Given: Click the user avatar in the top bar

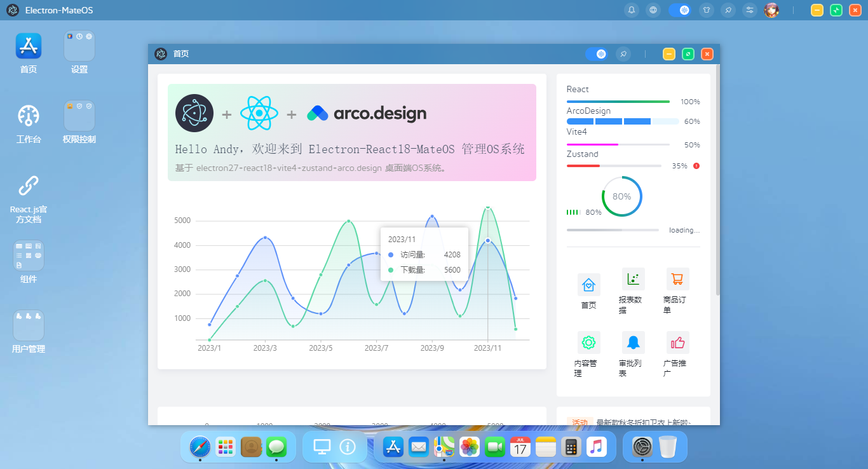Looking at the screenshot, I should point(771,10).
